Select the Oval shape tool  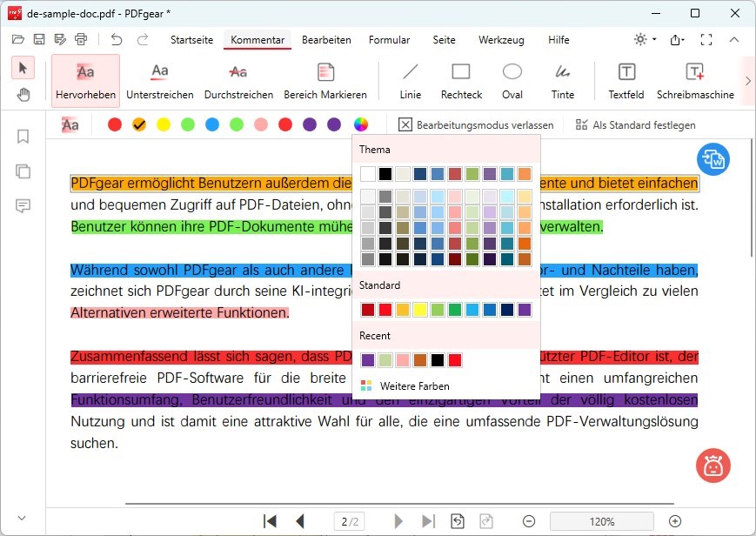pos(512,79)
